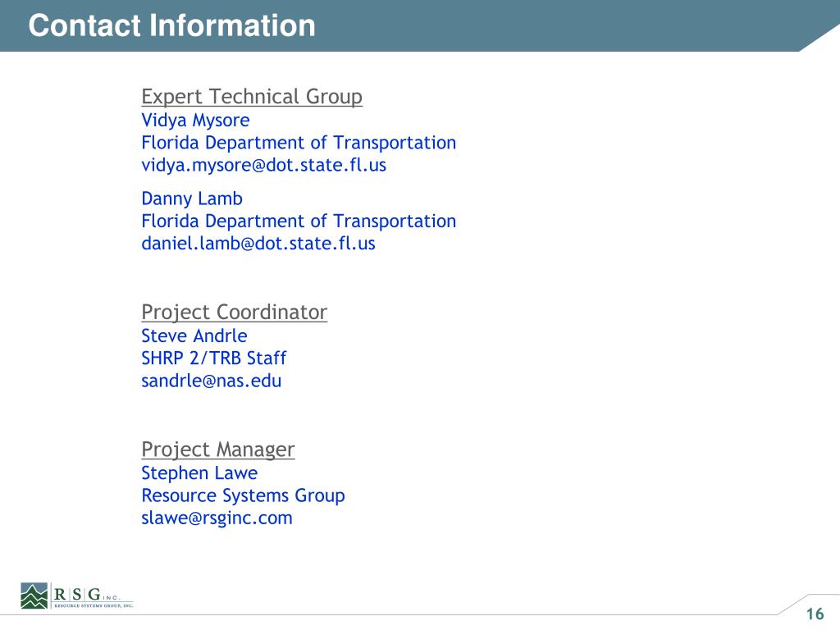Open the sandrle@nas.edu email link
Viewport: 840px width, 630px height.
click(x=212, y=381)
